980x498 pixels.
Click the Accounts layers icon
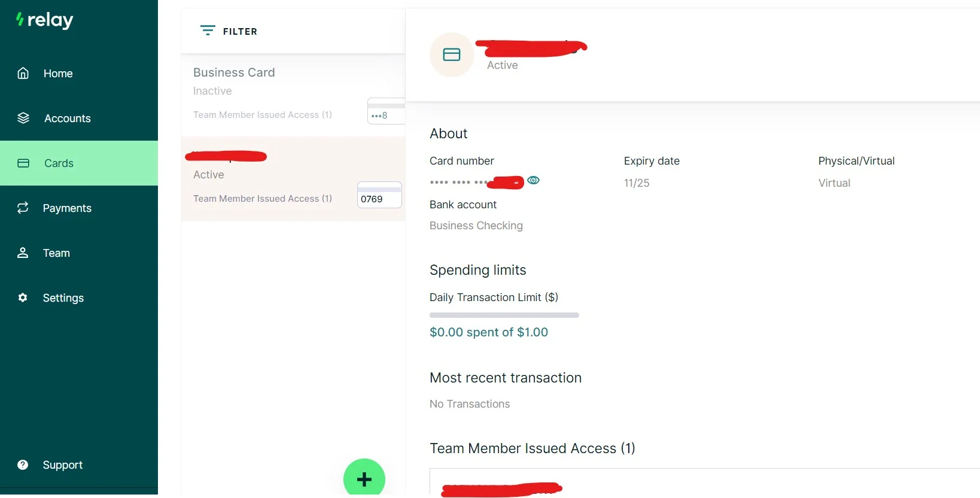pos(23,118)
